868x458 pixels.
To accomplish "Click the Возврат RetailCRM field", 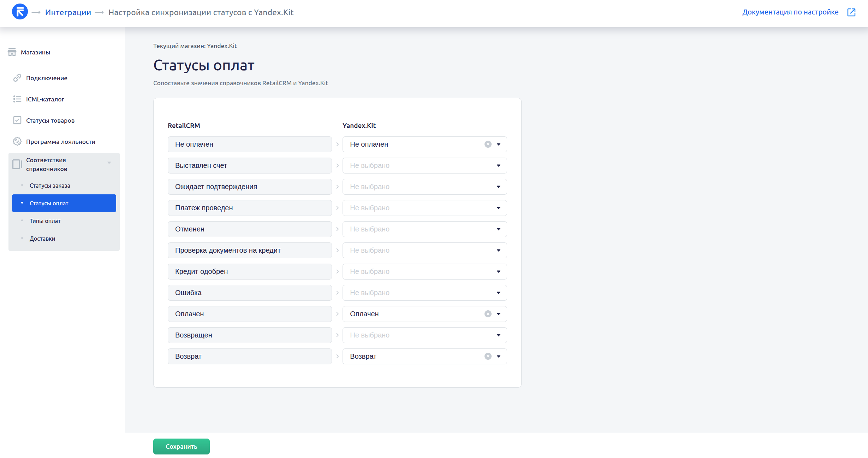I will click(250, 356).
